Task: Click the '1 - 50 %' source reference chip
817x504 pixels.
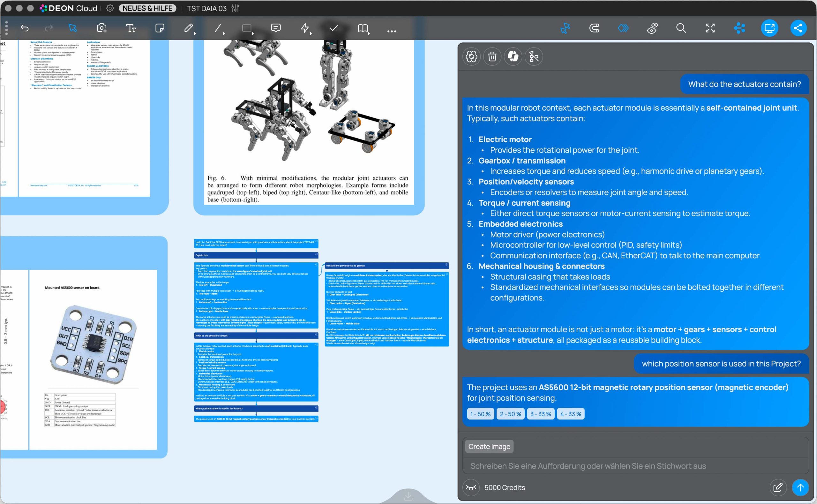Action: point(480,414)
